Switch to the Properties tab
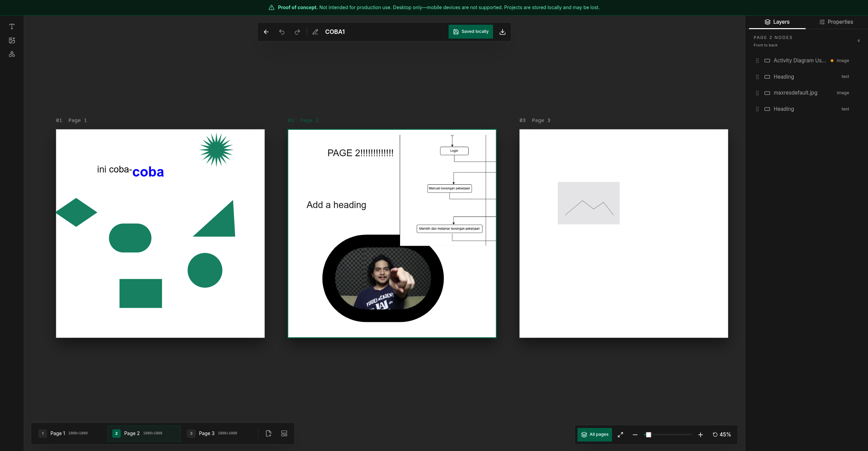Viewport: 868px width, 451px height. point(836,22)
